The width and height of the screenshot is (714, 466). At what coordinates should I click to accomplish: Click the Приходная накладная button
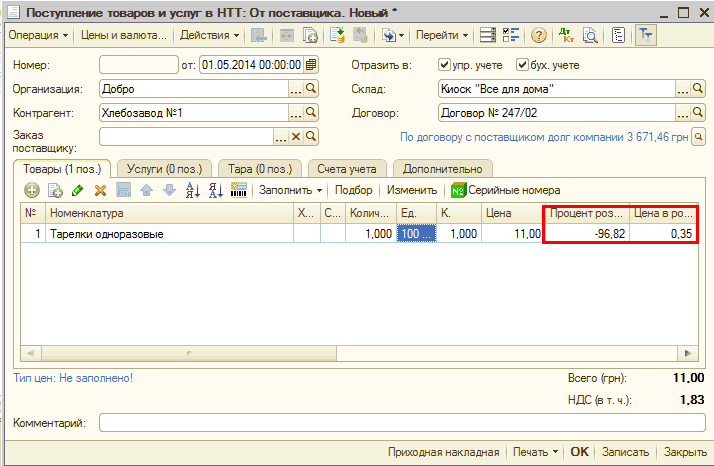pos(444,452)
